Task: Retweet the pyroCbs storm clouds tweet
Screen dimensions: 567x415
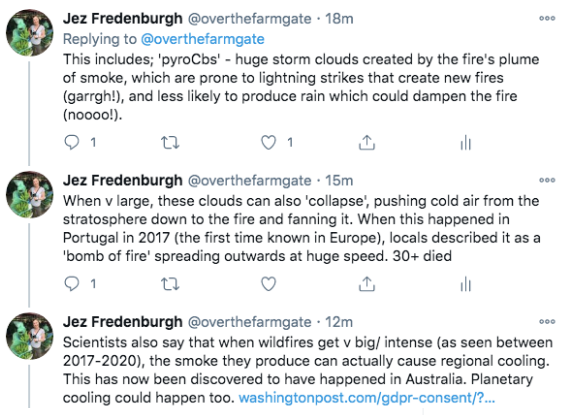Action: tap(170, 143)
